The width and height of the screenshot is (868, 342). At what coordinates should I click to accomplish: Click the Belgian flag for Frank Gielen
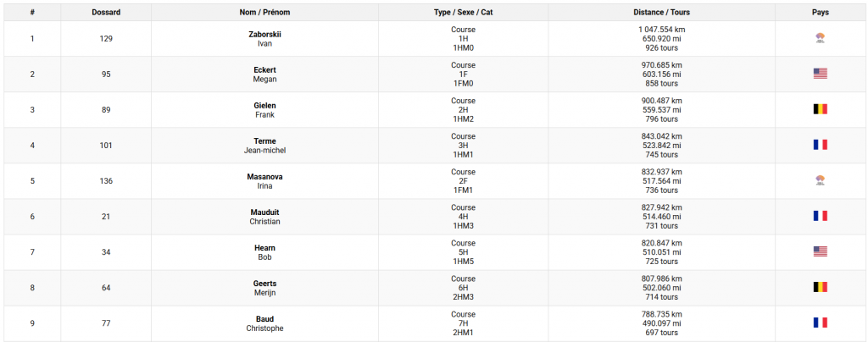[x=820, y=109]
